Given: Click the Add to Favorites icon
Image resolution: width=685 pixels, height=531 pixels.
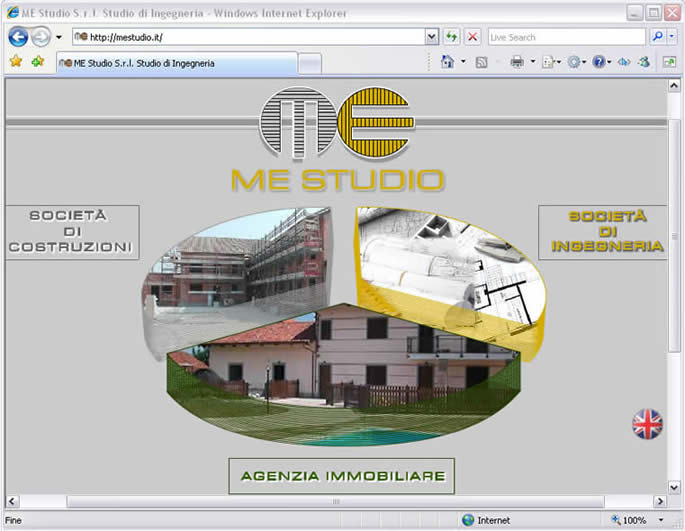Looking at the screenshot, I should coord(37,62).
